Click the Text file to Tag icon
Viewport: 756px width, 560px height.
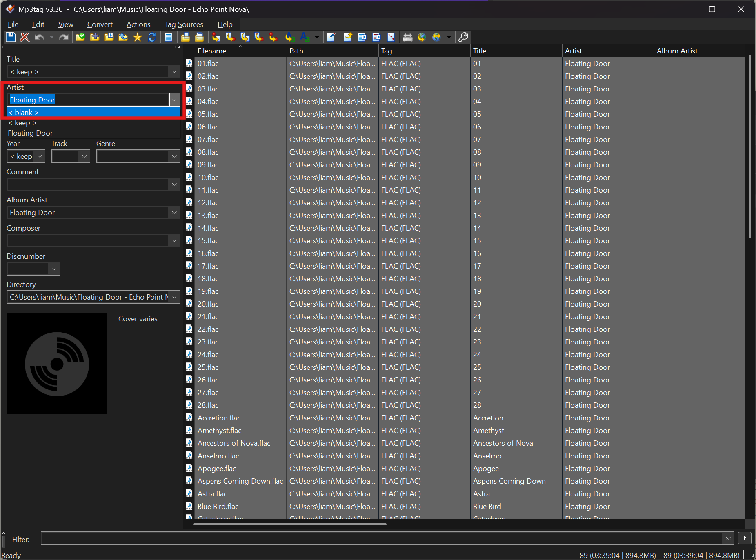[x=259, y=37]
